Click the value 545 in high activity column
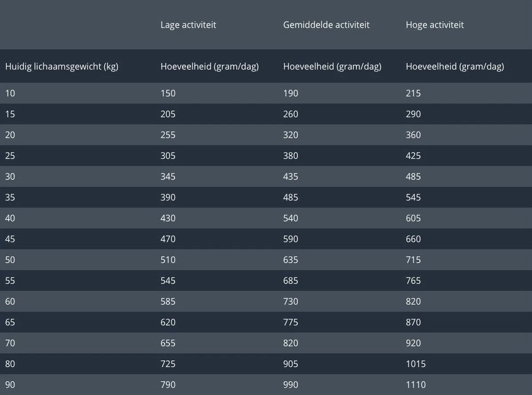The image size is (532, 395). (413, 197)
